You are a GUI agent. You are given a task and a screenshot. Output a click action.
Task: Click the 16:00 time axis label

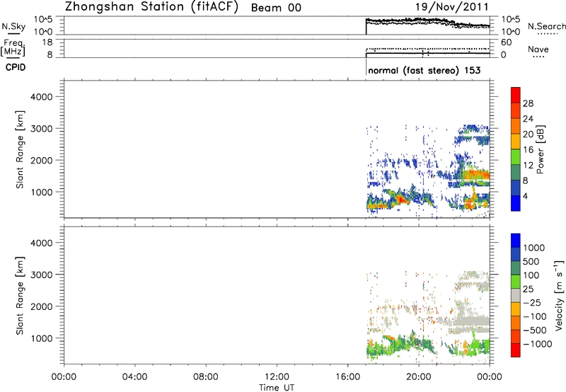pyautogui.click(x=347, y=377)
